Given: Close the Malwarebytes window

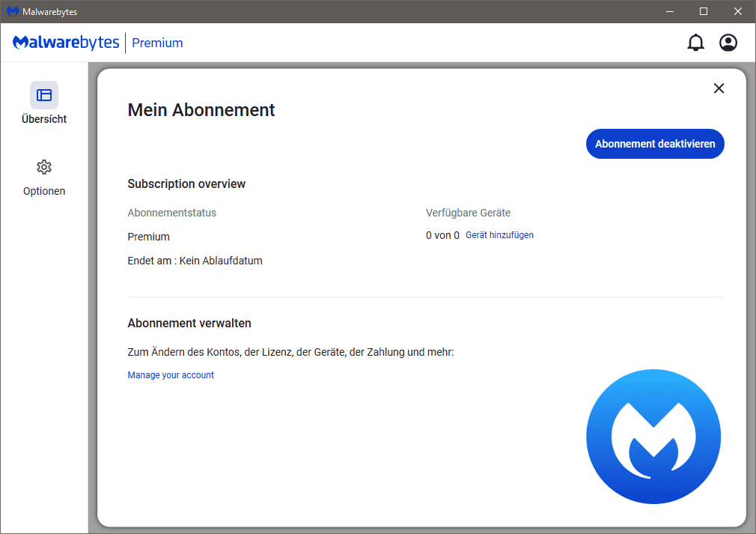Looking at the screenshot, I should click(738, 11).
